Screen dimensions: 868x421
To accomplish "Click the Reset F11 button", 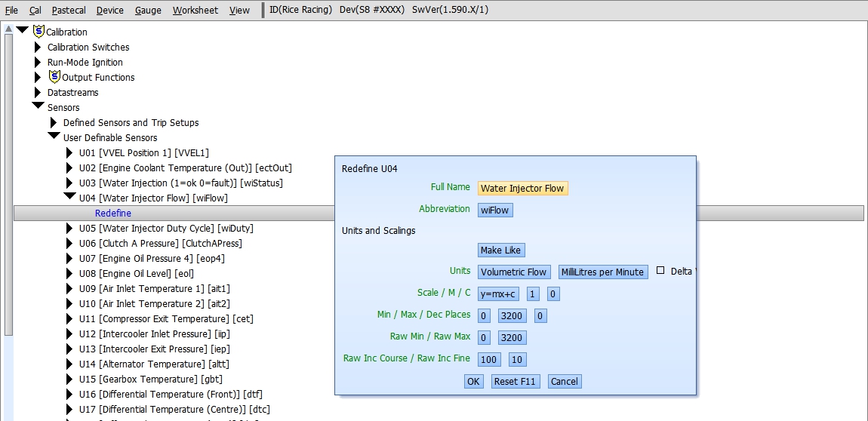I will [x=515, y=381].
